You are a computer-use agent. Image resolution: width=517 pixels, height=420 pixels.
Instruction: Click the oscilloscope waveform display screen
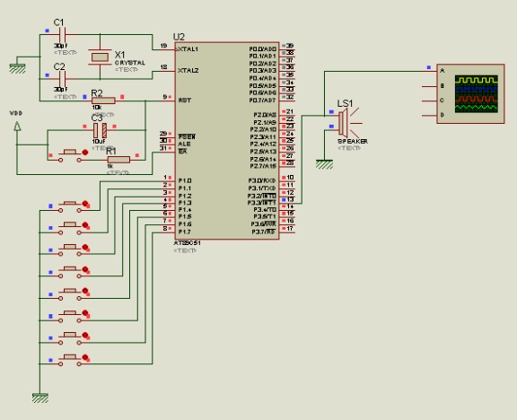point(477,94)
